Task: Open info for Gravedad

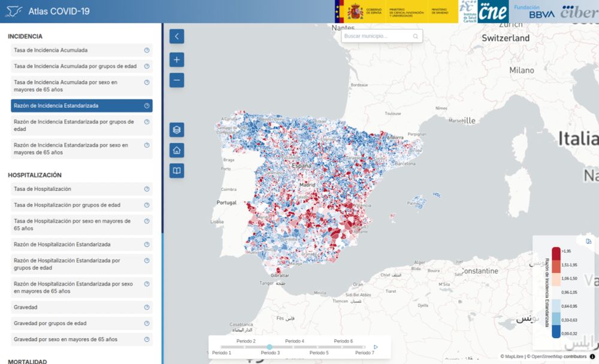Action: 147,308
